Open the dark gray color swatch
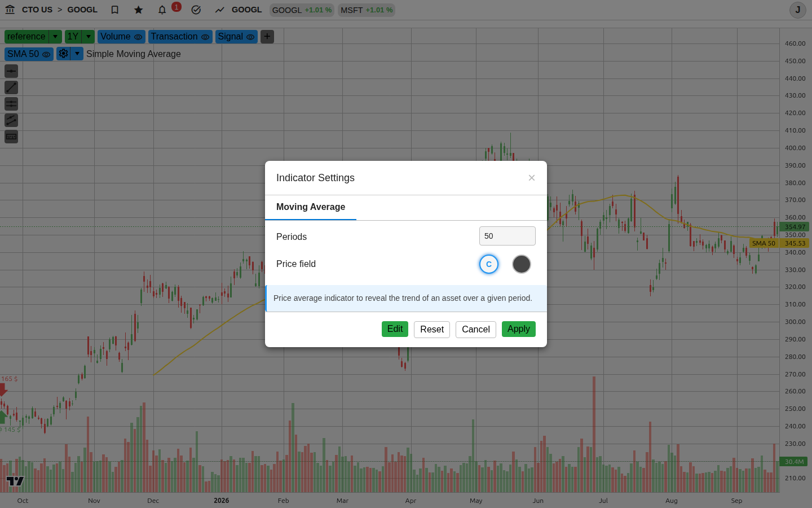The width and height of the screenshot is (812, 508). tap(522, 264)
